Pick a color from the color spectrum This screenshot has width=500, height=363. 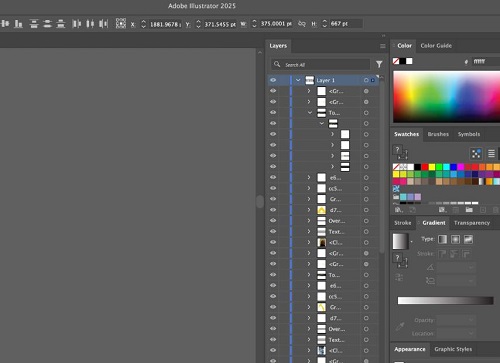[446, 97]
